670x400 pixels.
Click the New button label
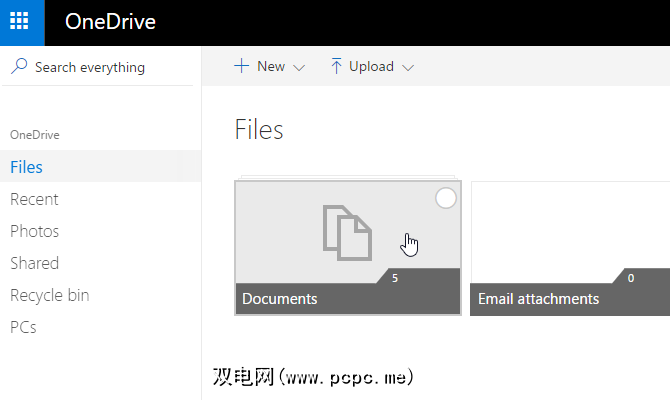coord(271,66)
